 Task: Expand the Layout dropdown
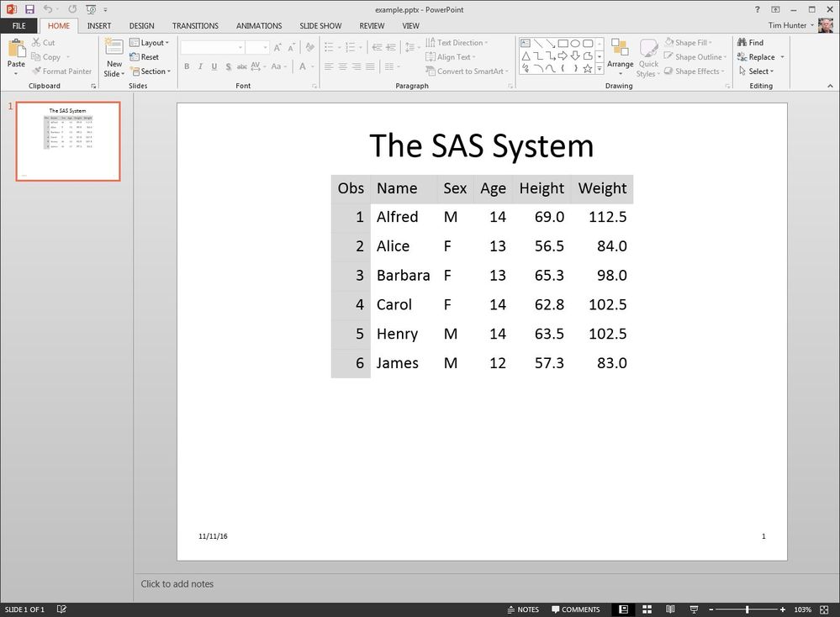pyautogui.click(x=150, y=43)
